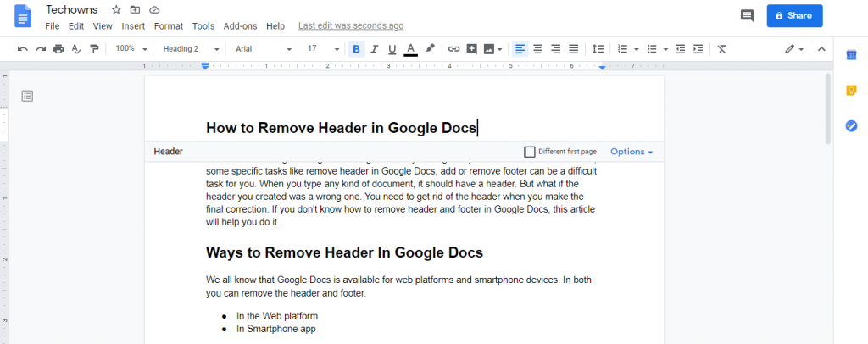Open 'Last edit was seconds ago' link
The image size is (868, 344).
coord(350,25)
